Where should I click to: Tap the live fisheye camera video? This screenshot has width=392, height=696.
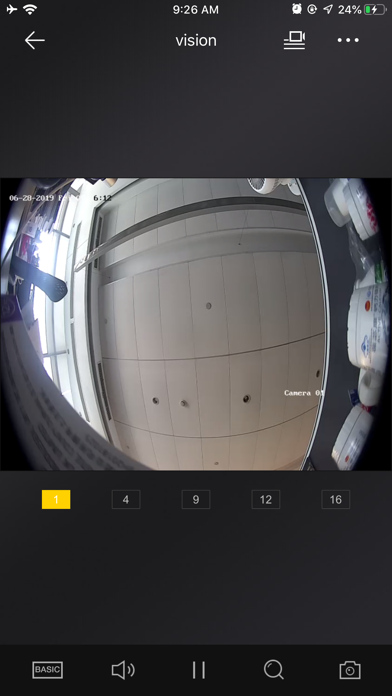196,324
